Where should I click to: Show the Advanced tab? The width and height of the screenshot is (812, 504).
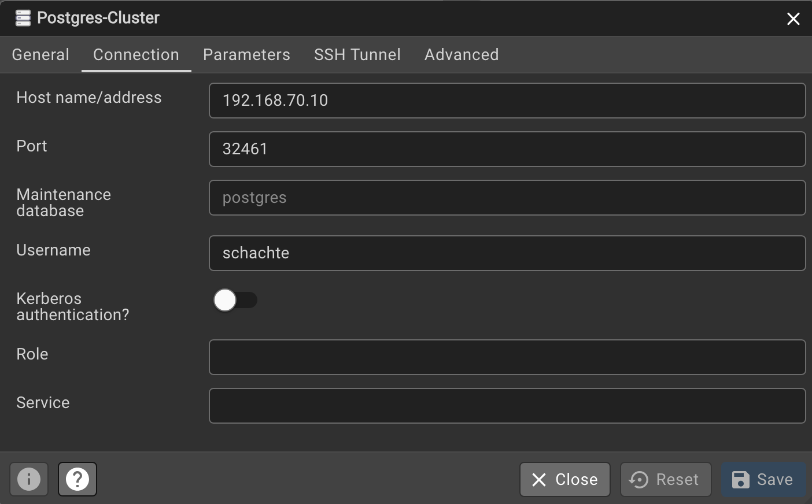coord(461,54)
